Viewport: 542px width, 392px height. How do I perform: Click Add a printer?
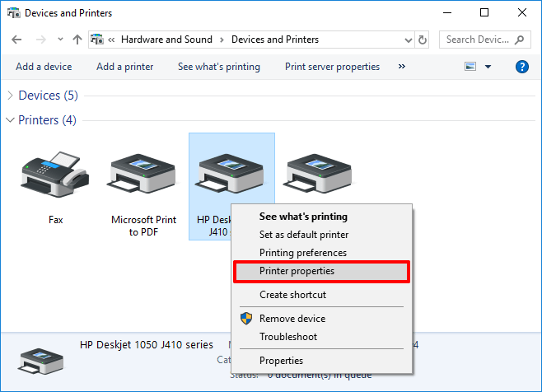pyautogui.click(x=124, y=67)
